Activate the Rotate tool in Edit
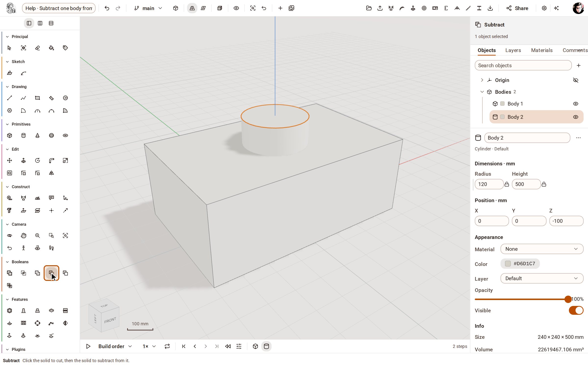 (x=37, y=160)
